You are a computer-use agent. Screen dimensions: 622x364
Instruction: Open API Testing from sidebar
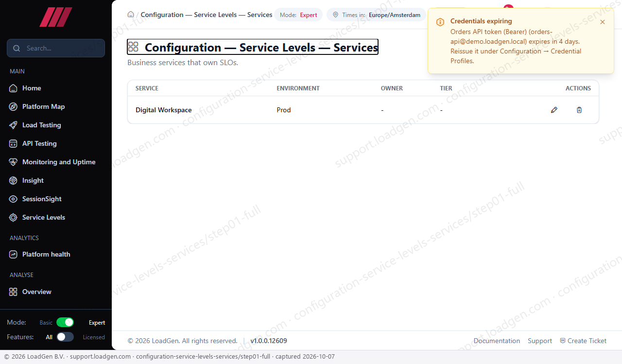point(39,143)
